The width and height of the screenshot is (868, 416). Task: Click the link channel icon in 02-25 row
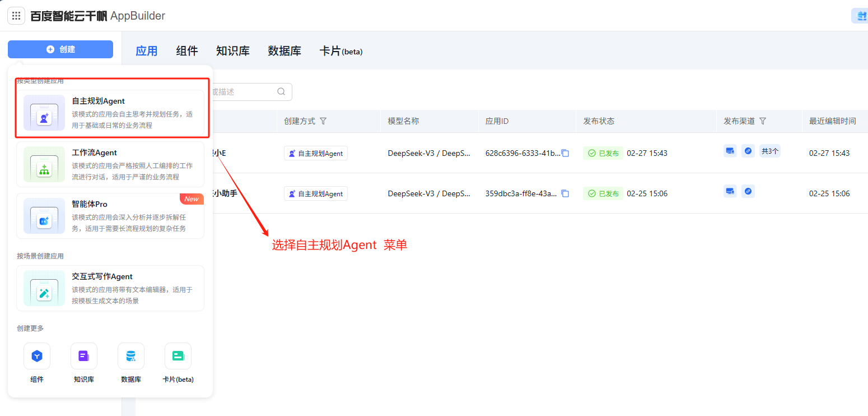(748, 191)
